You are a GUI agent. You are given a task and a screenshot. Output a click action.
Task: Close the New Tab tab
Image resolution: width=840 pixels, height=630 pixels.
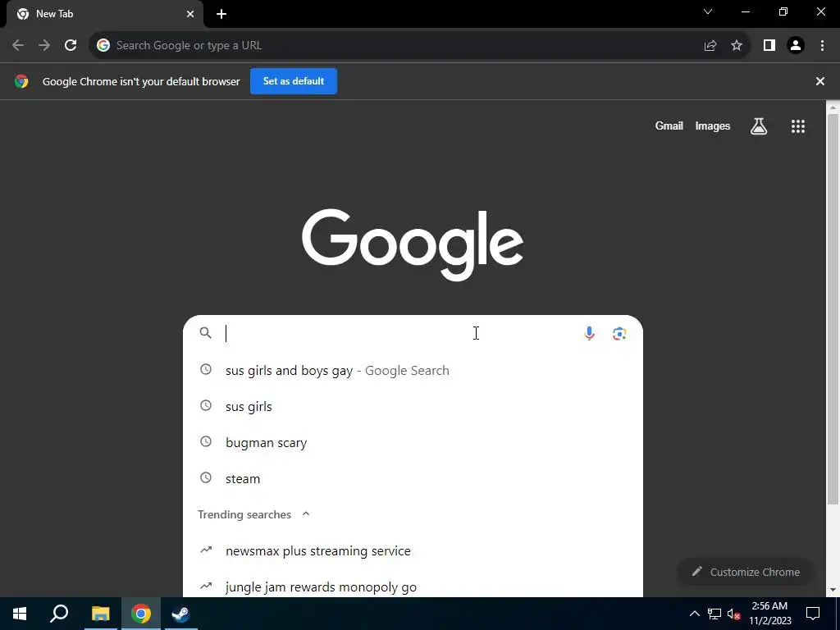190,14
